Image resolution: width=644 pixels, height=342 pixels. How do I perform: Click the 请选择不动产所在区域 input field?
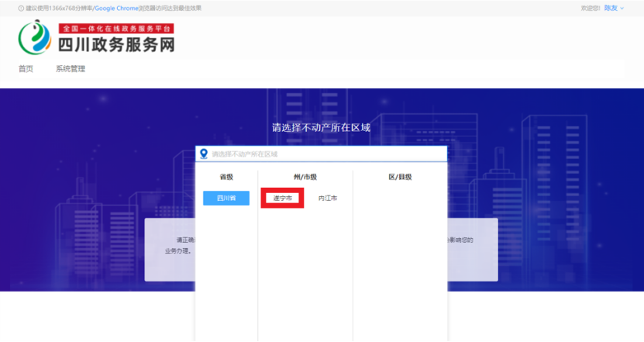tap(325, 154)
